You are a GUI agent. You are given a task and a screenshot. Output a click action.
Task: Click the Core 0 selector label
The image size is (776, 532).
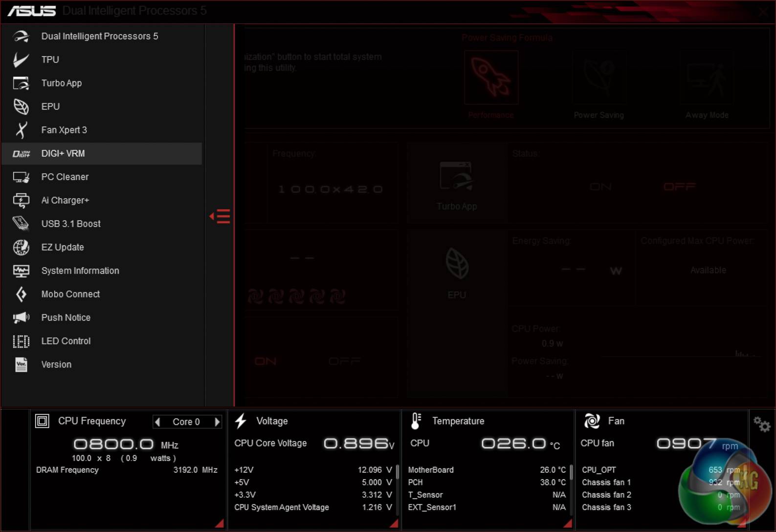point(186,422)
